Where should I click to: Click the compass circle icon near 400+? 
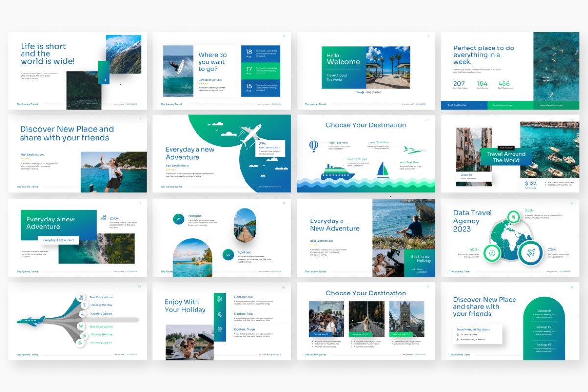point(491,253)
